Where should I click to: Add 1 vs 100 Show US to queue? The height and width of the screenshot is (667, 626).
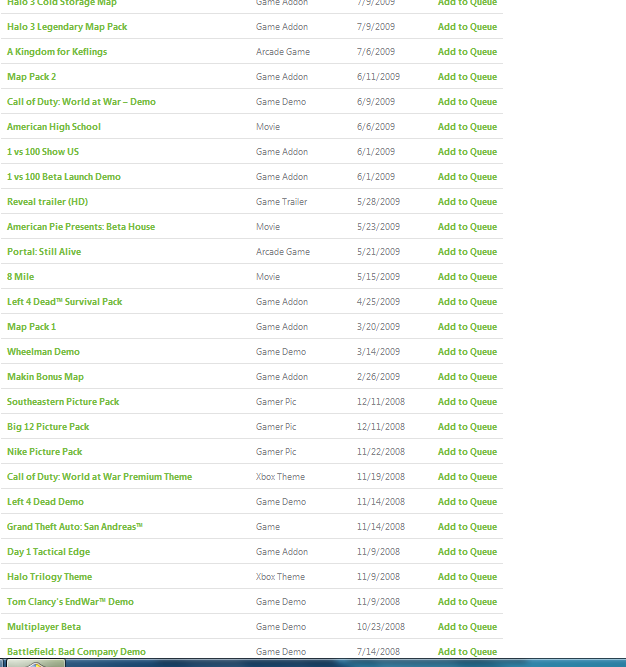(x=467, y=152)
